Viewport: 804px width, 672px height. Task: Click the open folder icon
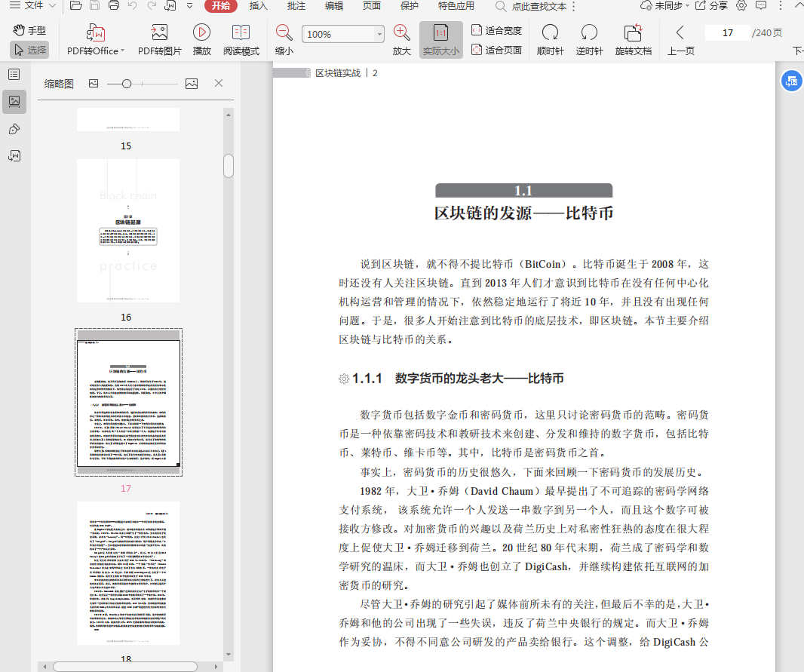[x=76, y=5]
